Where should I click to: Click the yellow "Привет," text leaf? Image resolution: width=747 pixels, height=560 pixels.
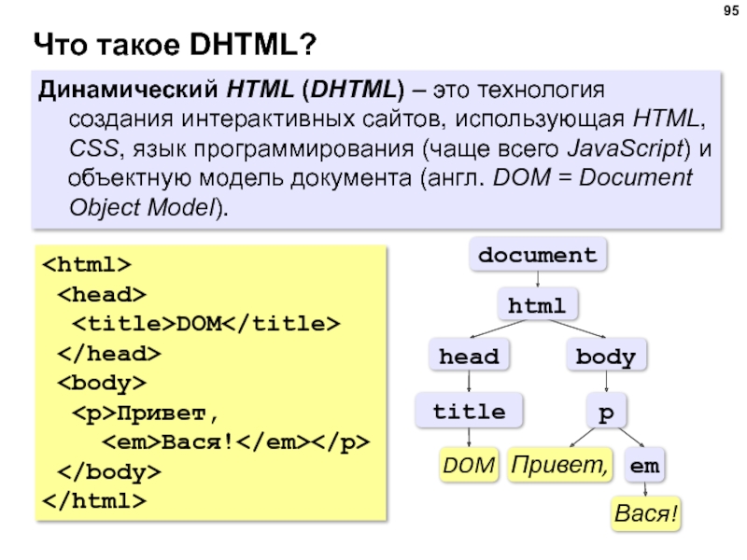[x=559, y=465]
